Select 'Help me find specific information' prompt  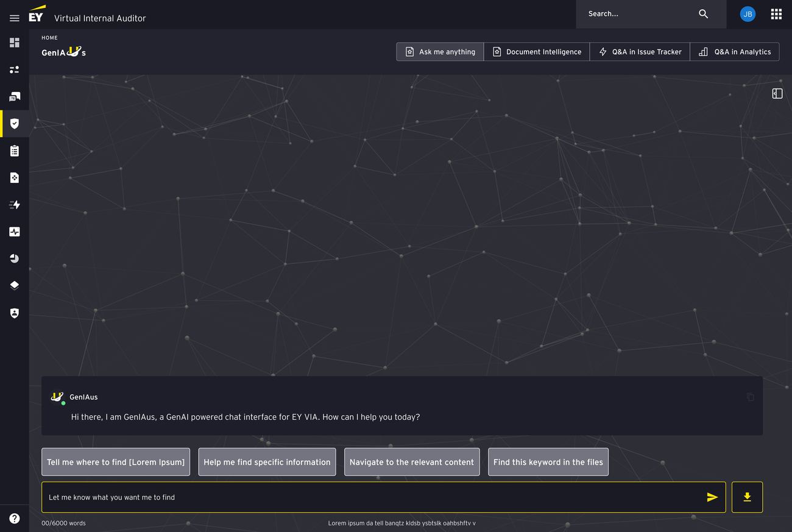(267, 462)
